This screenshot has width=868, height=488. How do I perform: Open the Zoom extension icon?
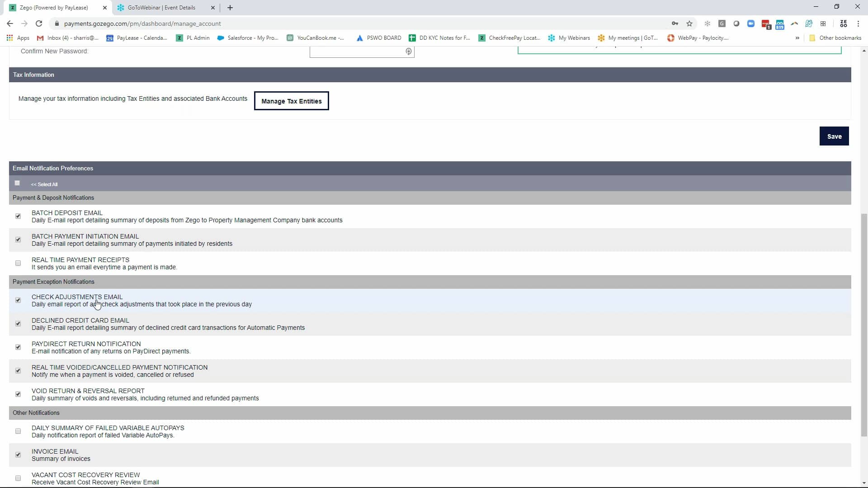751,23
